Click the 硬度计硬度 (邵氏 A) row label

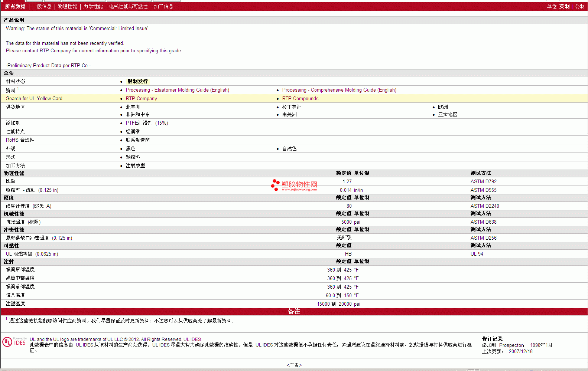[x=29, y=206]
